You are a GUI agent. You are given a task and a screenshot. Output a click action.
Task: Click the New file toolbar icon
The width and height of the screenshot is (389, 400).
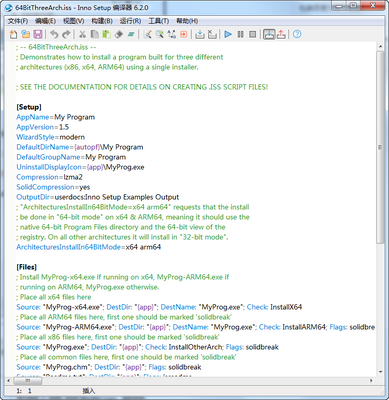click(x=13, y=34)
